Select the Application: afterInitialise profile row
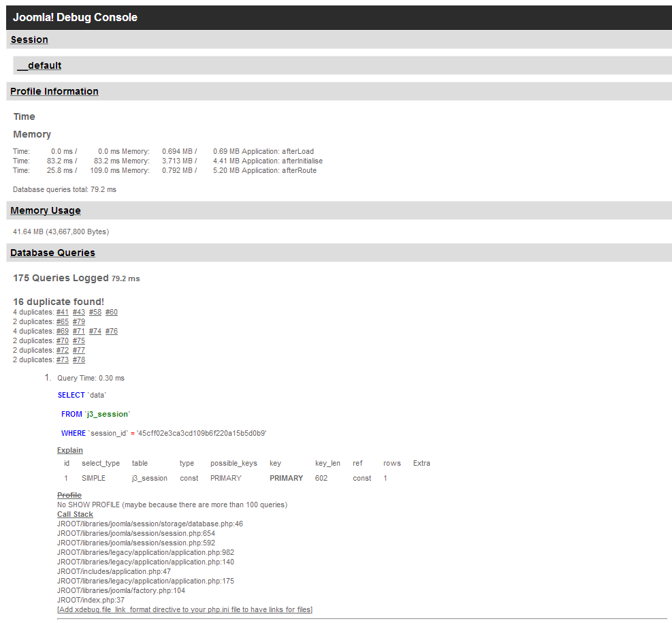Screen dimensions: 672x623 (167, 161)
